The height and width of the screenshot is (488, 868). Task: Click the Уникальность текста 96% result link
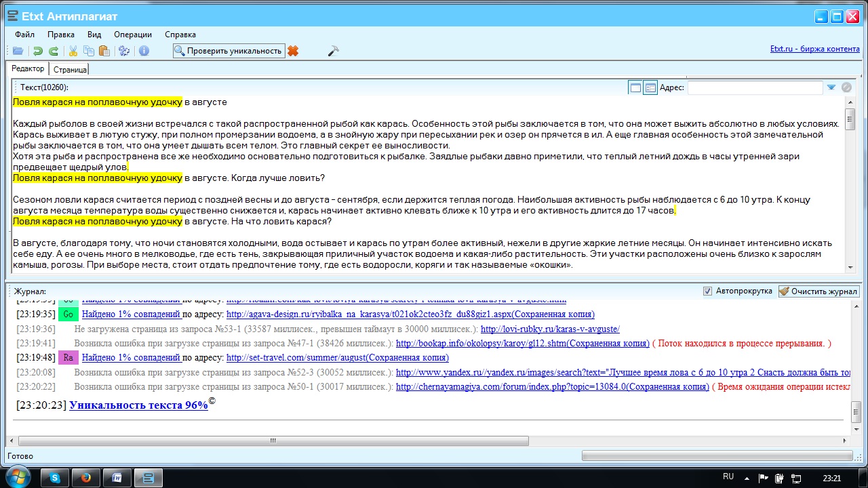point(138,405)
